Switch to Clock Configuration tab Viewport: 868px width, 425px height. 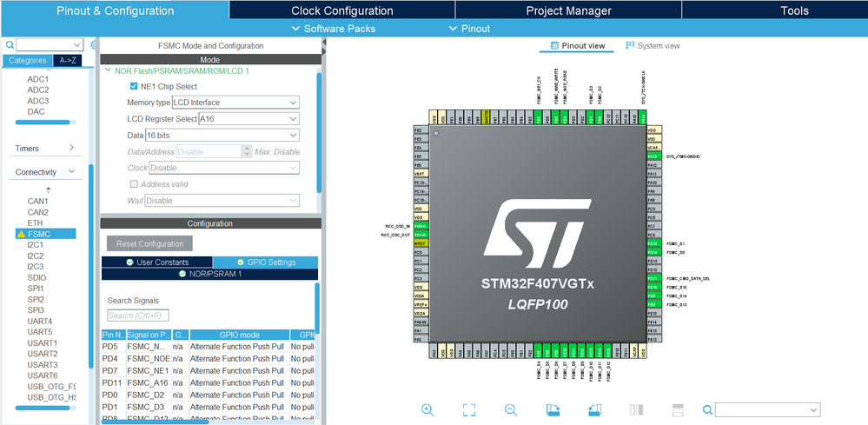[342, 10]
